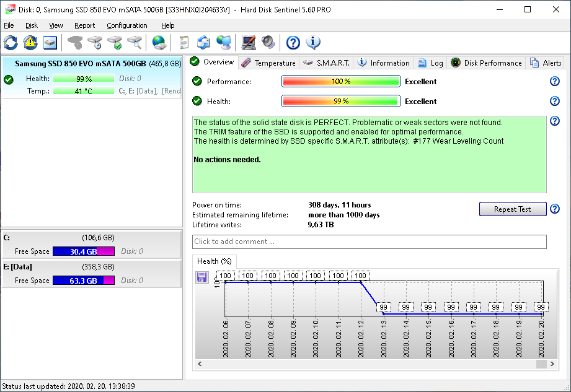Click the 'No actions needed.' status text
571x392 pixels.
click(x=227, y=159)
